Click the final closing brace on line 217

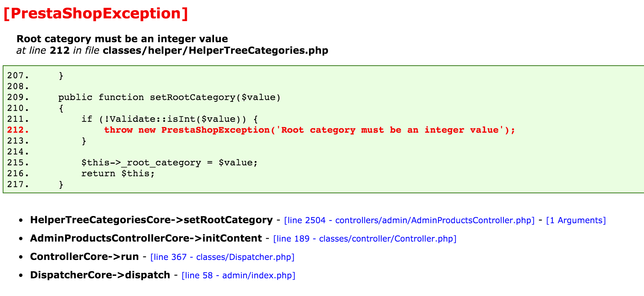click(61, 184)
